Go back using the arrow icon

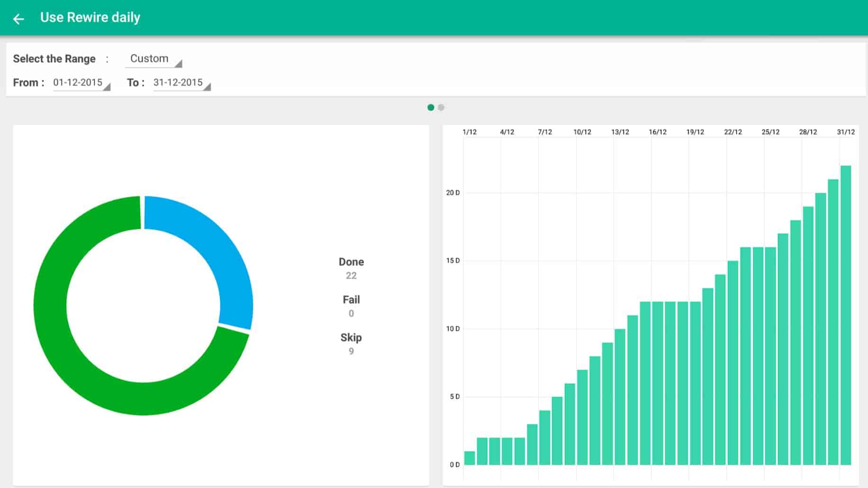(18, 18)
